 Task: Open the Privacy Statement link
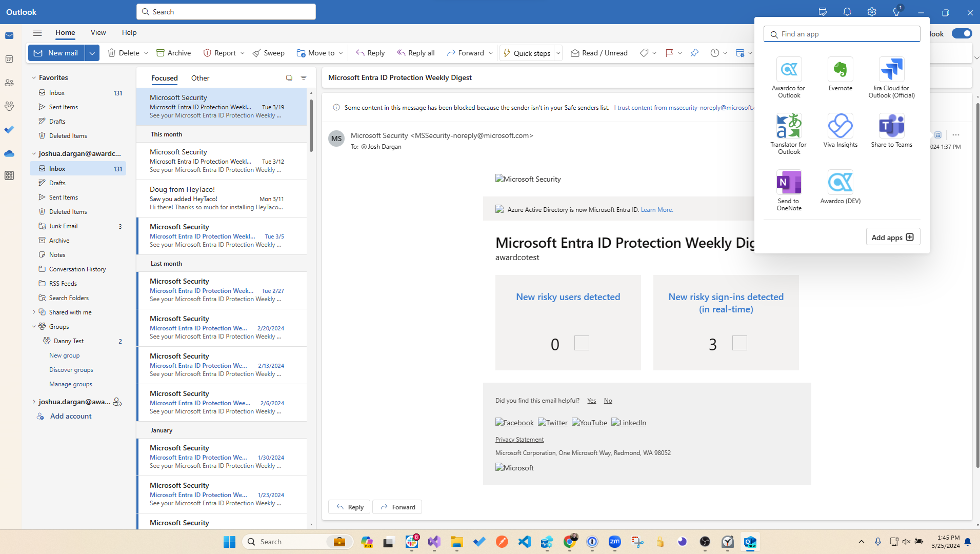pyautogui.click(x=519, y=439)
